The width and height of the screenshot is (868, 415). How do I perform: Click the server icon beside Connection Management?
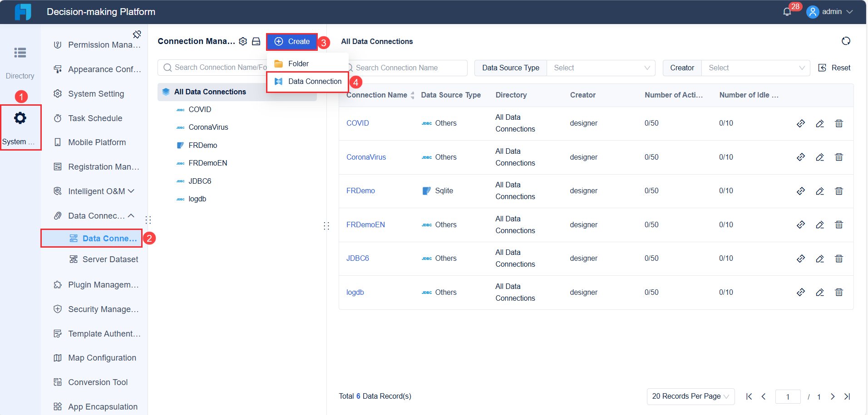(x=256, y=41)
